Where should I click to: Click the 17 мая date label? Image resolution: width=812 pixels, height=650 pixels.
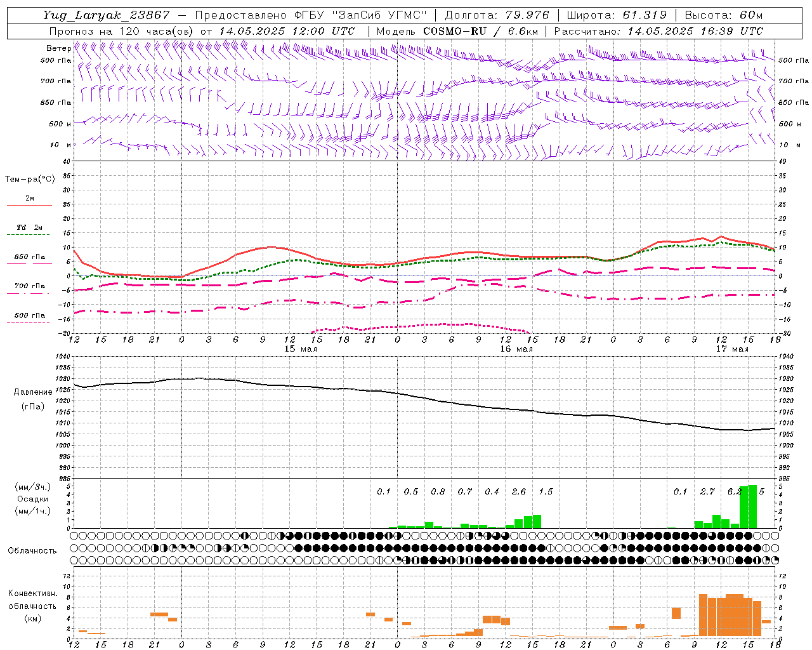click(732, 349)
